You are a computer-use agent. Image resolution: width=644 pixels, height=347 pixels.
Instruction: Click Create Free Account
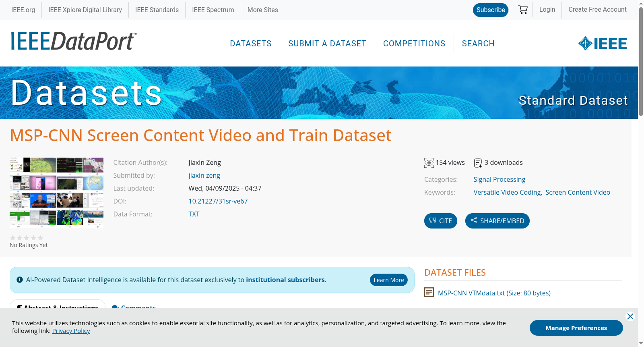[x=597, y=10]
